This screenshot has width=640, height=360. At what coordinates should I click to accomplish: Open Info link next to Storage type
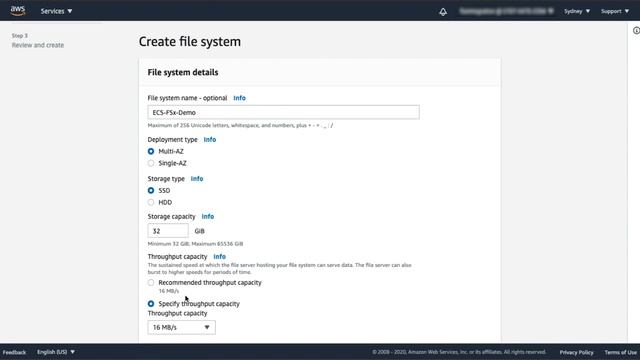coord(197,179)
